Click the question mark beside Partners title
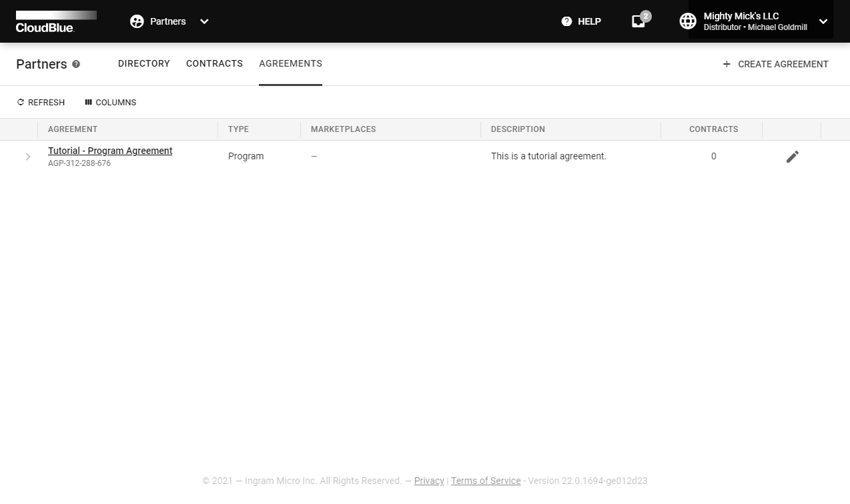This screenshot has width=850, height=504. [x=75, y=64]
